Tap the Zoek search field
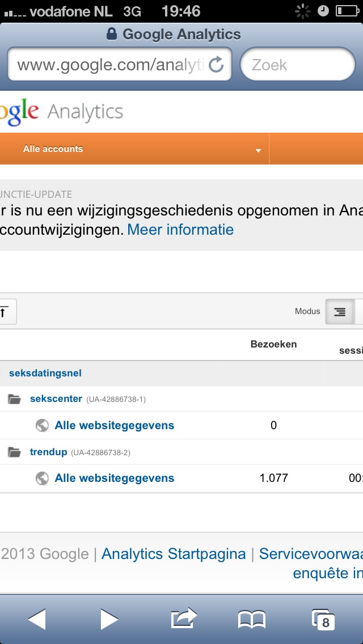The height and width of the screenshot is (644, 363). click(x=298, y=65)
